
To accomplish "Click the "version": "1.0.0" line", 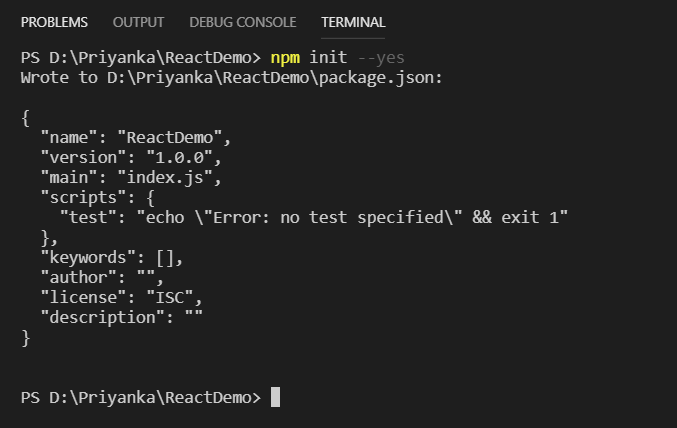I will 130,159.
